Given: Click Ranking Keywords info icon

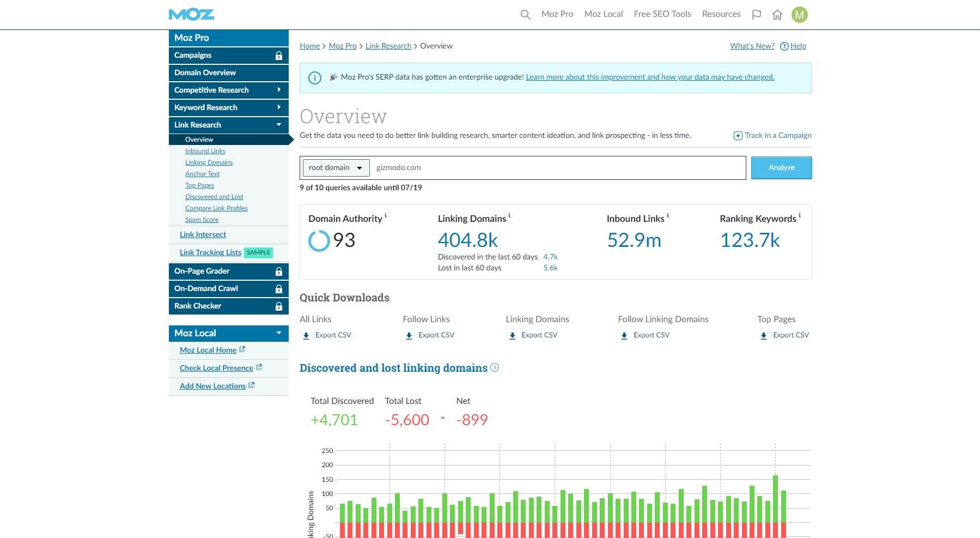Looking at the screenshot, I should 800,216.
